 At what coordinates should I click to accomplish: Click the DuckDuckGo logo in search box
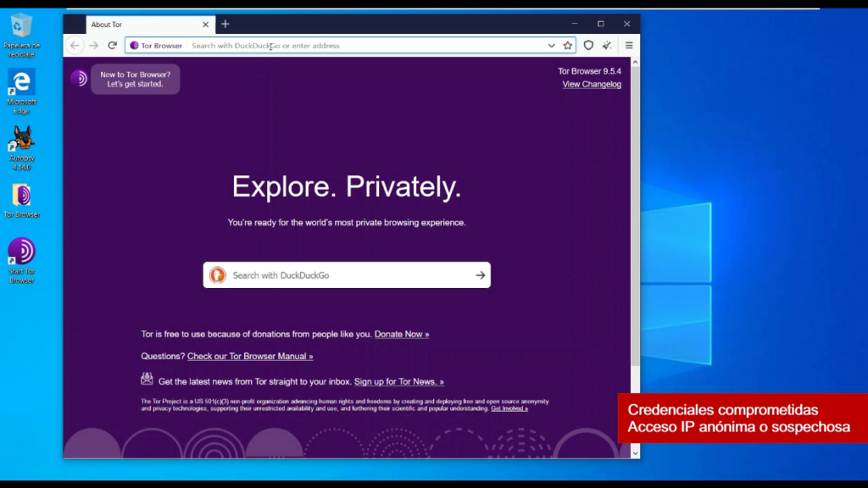tap(218, 275)
